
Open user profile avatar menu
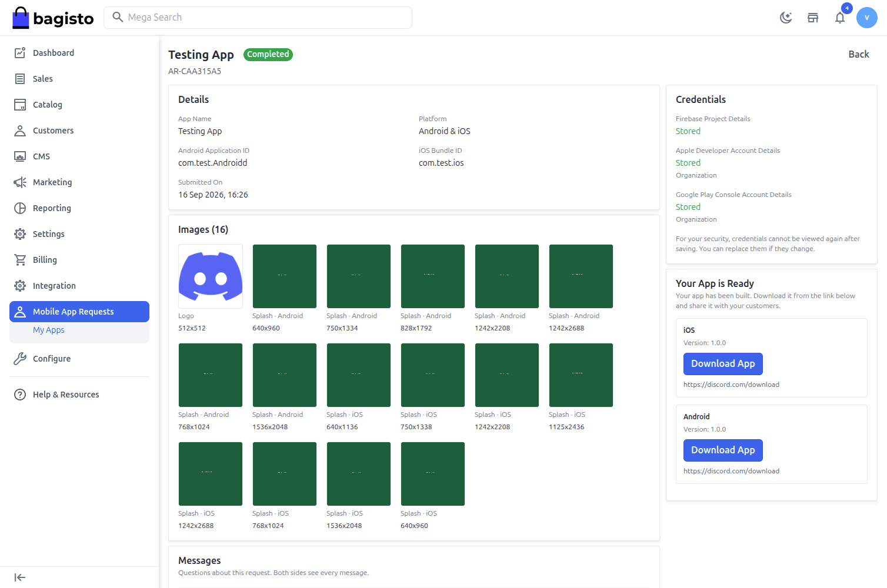[x=867, y=18]
